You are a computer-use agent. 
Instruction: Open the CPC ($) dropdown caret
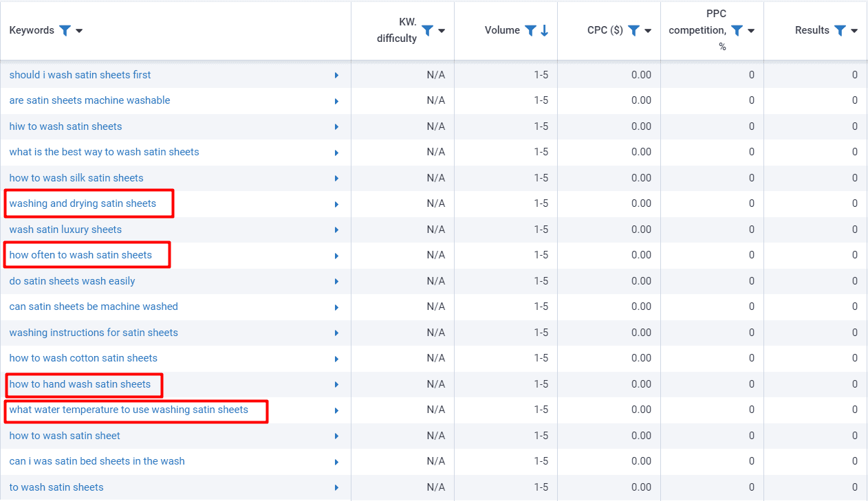click(648, 31)
